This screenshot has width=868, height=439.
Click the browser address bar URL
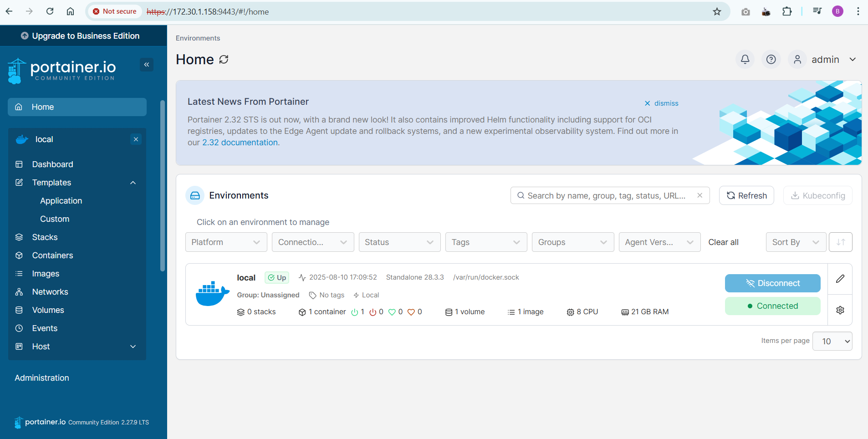point(208,11)
